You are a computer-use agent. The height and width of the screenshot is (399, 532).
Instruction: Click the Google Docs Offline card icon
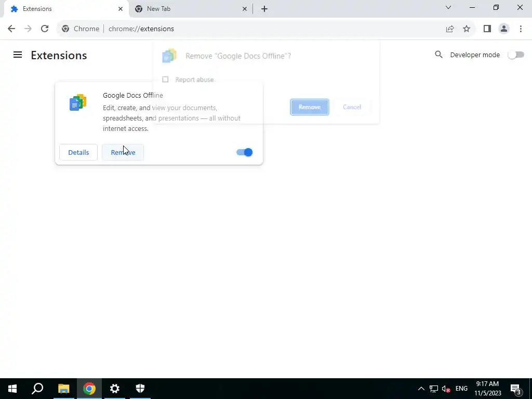click(x=78, y=102)
